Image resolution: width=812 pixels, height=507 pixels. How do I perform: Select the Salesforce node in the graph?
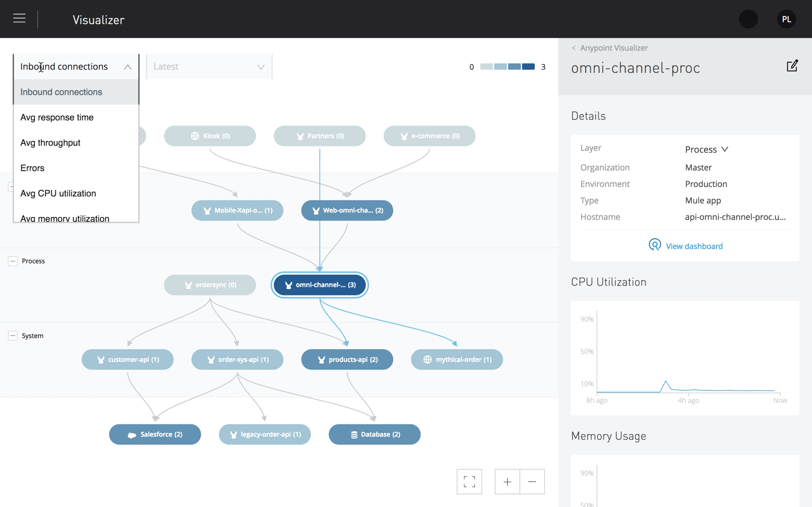(155, 434)
